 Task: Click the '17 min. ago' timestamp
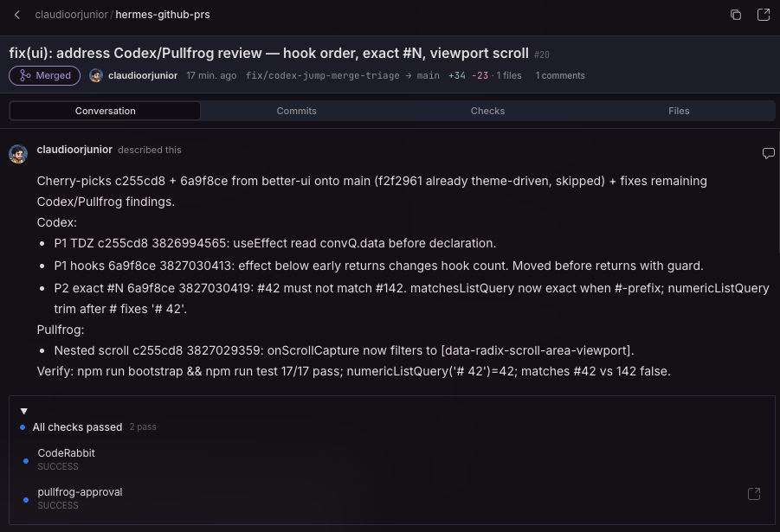point(211,75)
